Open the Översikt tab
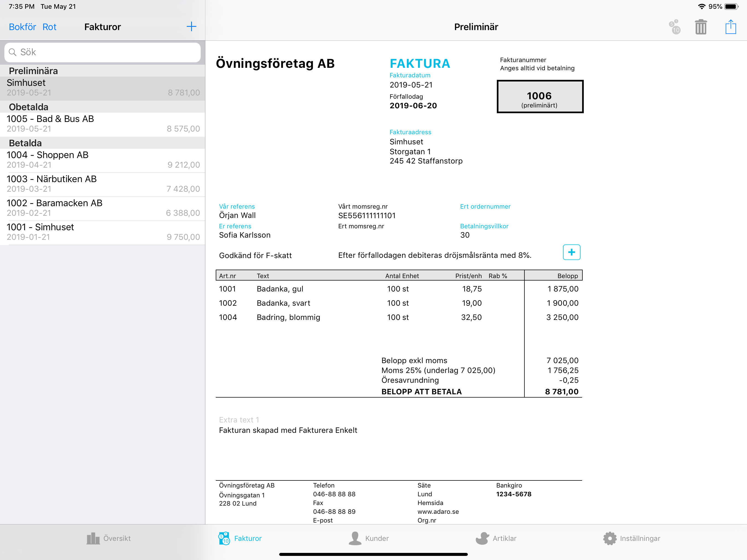 coord(108,538)
